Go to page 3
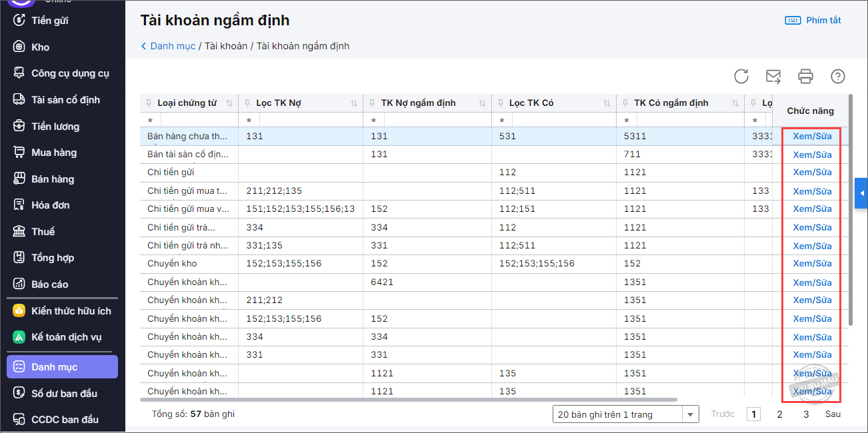Image resolution: width=868 pixels, height=433 pixels. coord(805,414)
